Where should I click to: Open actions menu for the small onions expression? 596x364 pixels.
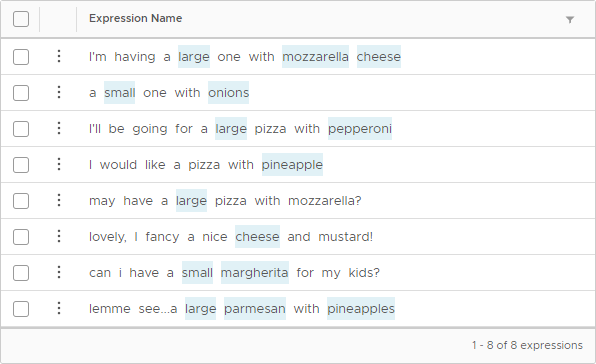click(59, 92)
